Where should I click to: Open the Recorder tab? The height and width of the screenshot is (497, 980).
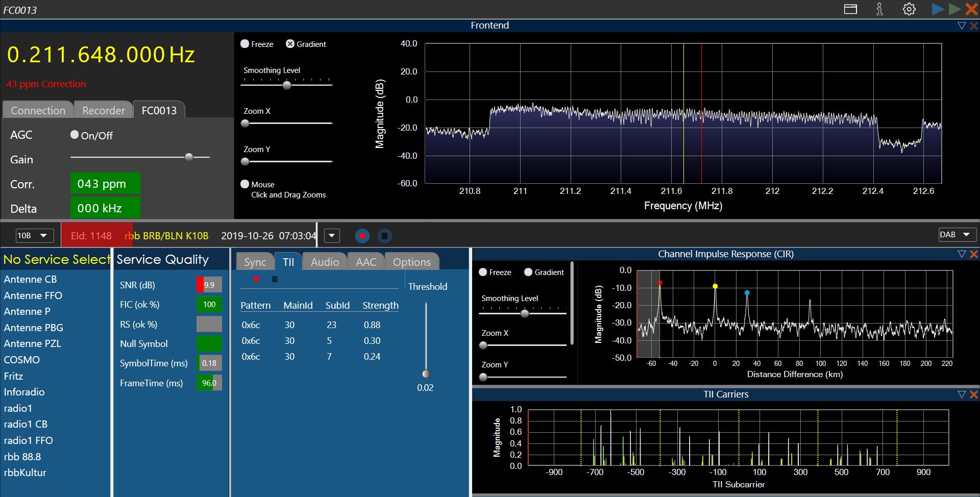(x=104, y=110)
